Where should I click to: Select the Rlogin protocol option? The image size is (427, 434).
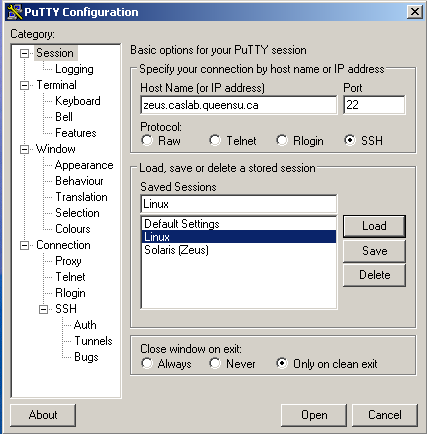coord(282,140)
